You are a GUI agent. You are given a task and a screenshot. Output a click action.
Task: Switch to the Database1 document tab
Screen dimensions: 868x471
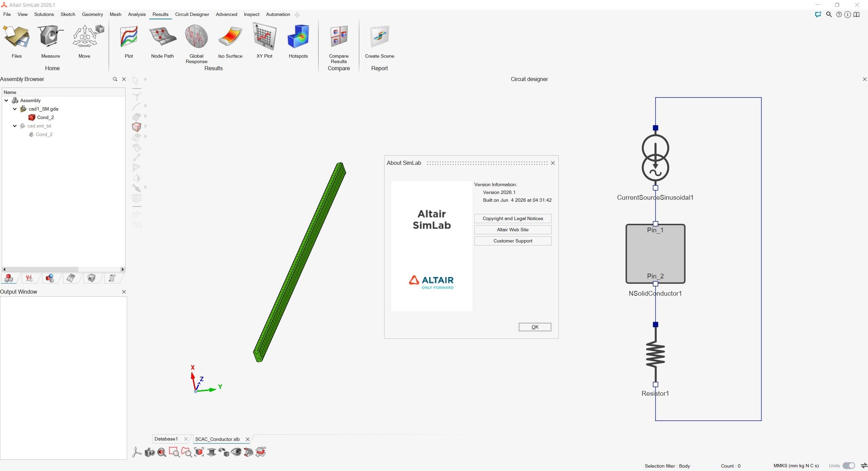(166, 439)
